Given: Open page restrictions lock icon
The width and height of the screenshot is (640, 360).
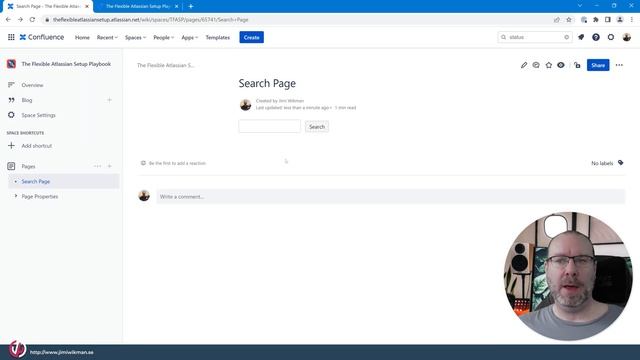Looking at the screenshot, I should [x=577, y=65].
